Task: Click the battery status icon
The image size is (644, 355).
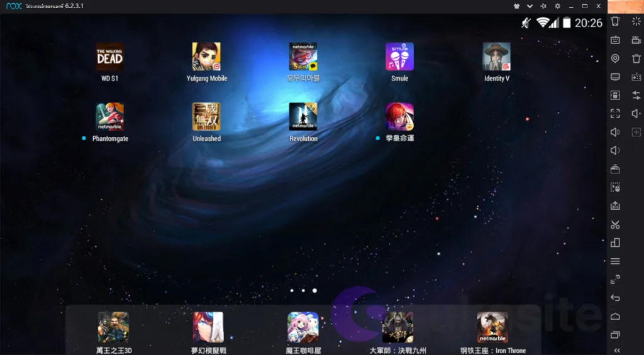Action: click(x=567, y=23)
